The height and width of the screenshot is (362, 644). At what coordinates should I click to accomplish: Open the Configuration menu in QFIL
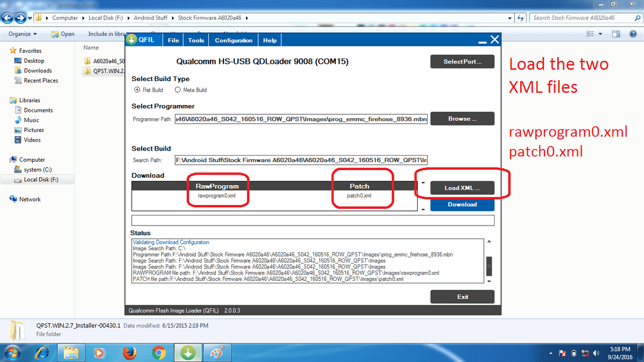pyautogui.click(x=233, y=40)
